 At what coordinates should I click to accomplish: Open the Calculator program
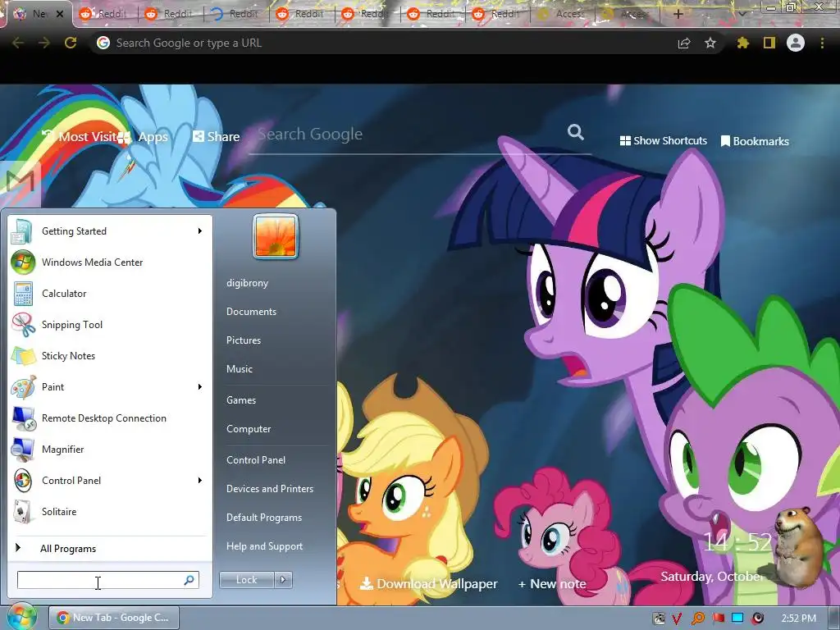(110, 294)
